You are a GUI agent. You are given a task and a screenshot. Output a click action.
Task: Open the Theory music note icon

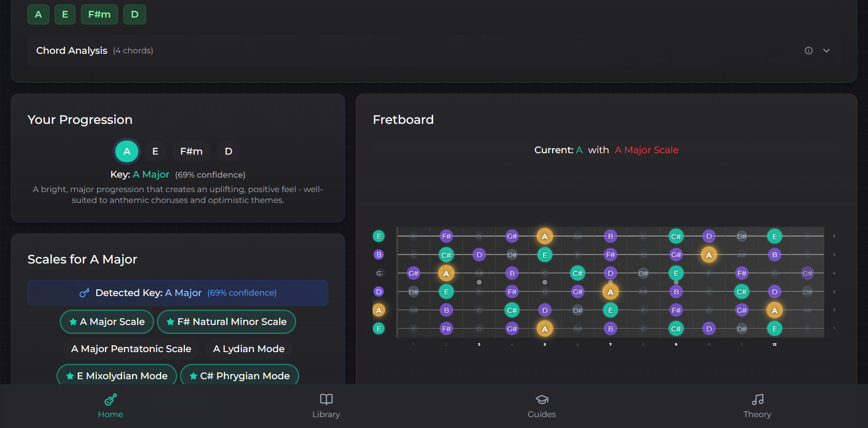tap(757, 400)
